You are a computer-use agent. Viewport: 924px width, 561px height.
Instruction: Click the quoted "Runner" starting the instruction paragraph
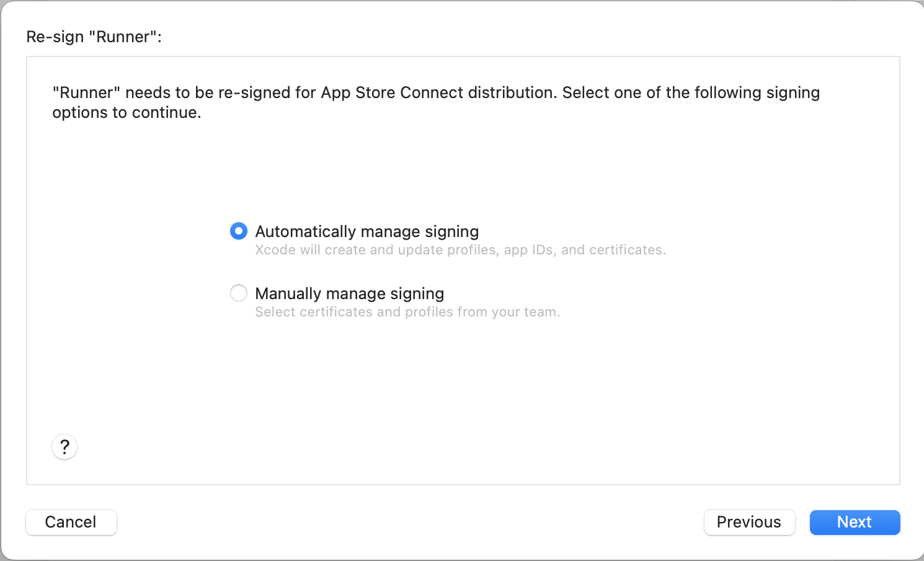[86, 92]
